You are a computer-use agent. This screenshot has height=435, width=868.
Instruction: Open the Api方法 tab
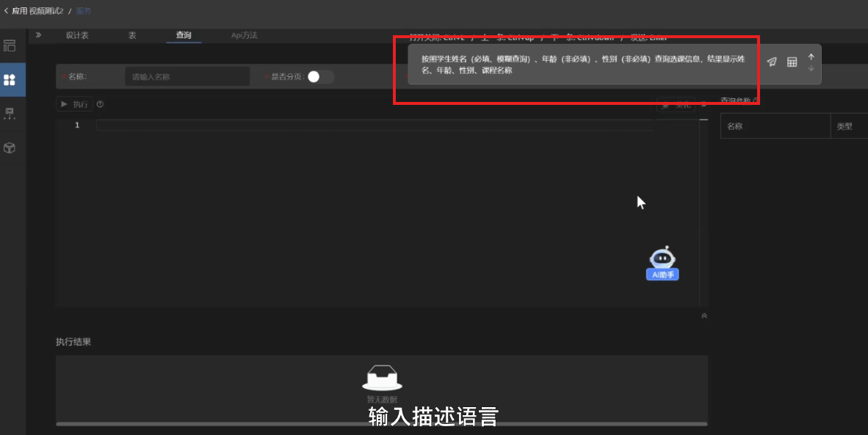[x=243, y=35]
